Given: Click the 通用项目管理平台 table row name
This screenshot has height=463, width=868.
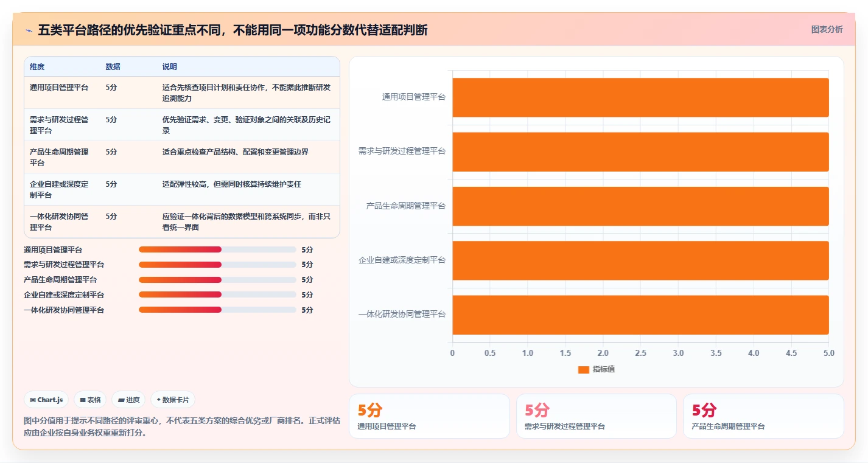Looking at the screenshot, I should click(x=59, y=87).
